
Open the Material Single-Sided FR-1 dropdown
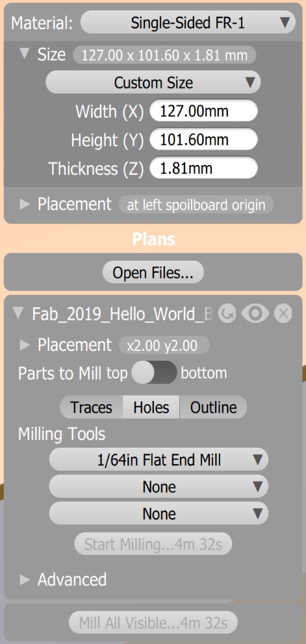point(188,23)
